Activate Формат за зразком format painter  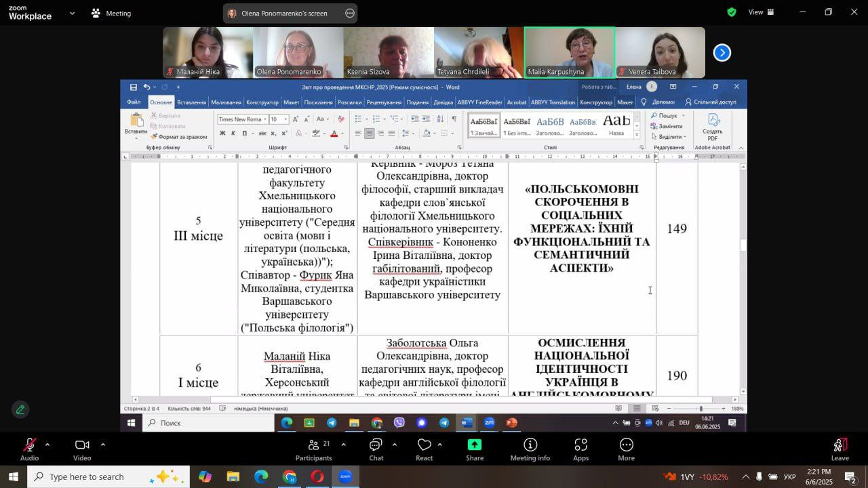tap(179, 136)
